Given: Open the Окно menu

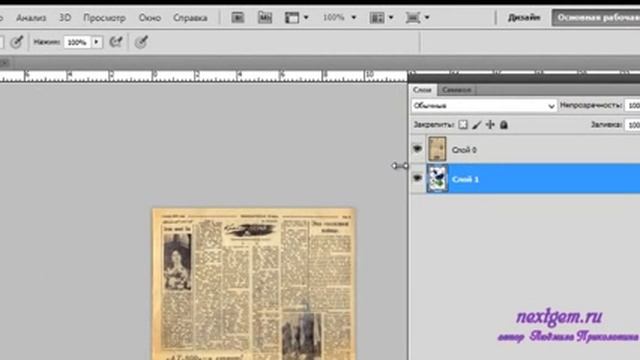Looking at the screenshot, I should click(x=149, y=18).
